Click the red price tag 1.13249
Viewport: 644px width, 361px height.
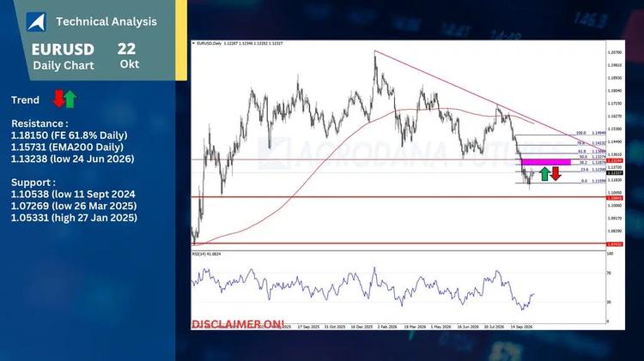click(x=615, y=161)
